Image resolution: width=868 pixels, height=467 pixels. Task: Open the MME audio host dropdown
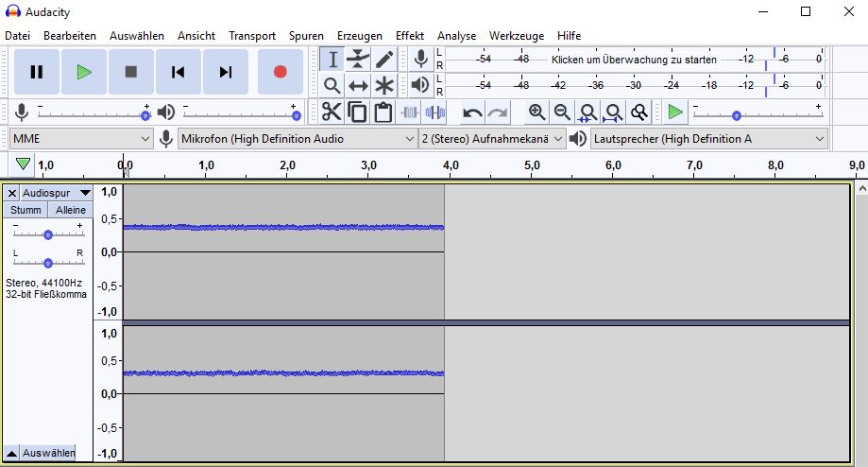pyautogui.click(x=81, y=139)
